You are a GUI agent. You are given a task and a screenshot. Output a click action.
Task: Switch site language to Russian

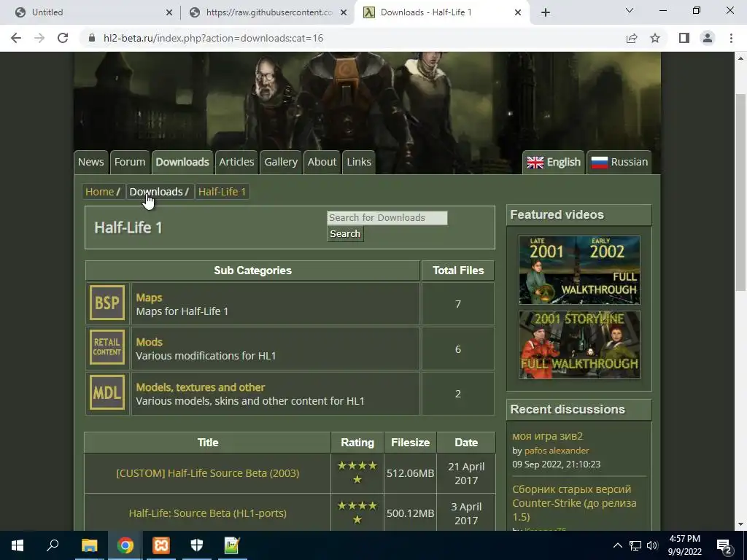tap(619, 162)
